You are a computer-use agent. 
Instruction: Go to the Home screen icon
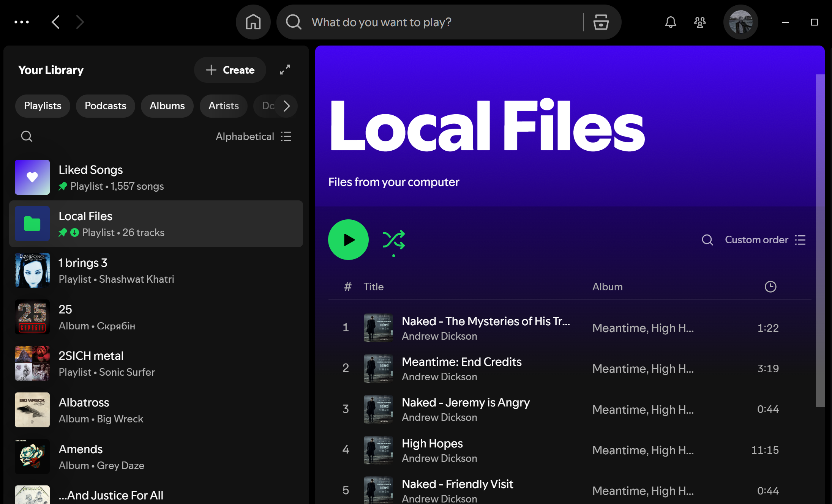point(253,22)
